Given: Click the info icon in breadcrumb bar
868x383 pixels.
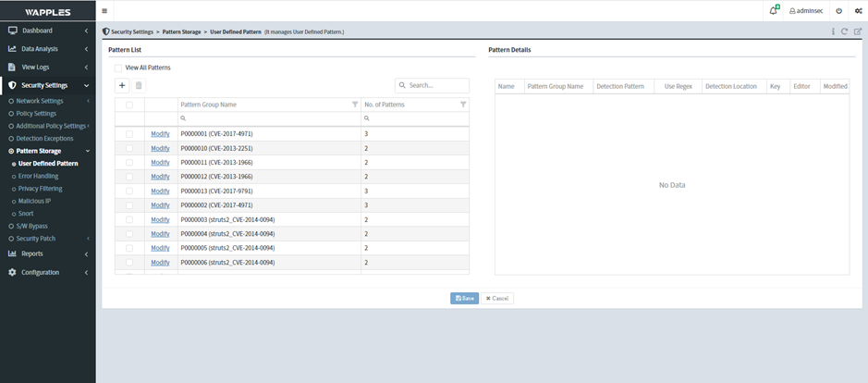Looking at the screenshot, I should (832, 31).
